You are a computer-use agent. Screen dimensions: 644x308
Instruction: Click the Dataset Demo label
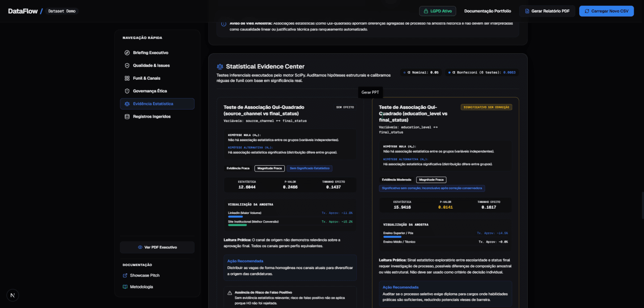tap(62, 11)
